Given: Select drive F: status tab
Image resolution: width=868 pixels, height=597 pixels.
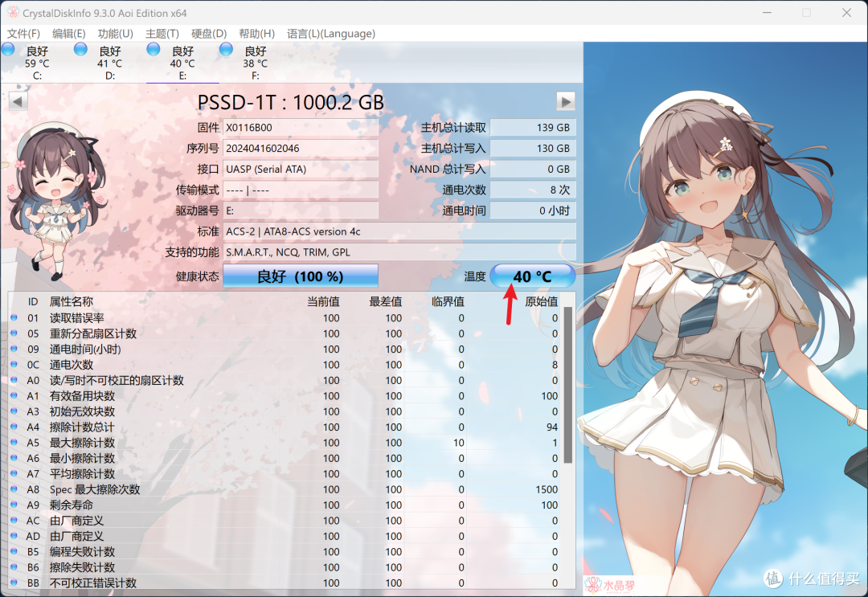Looking at the screenshot, I should [256, 63].
